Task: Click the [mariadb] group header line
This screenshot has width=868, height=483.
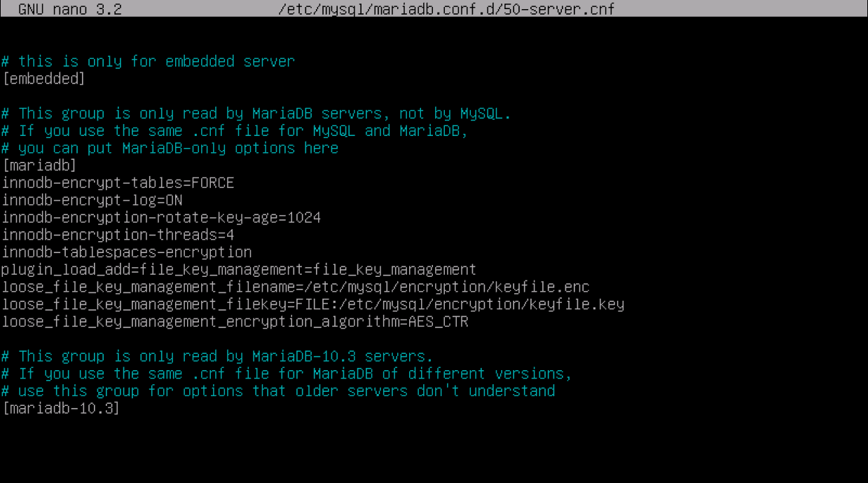Action: click(39, 165)
